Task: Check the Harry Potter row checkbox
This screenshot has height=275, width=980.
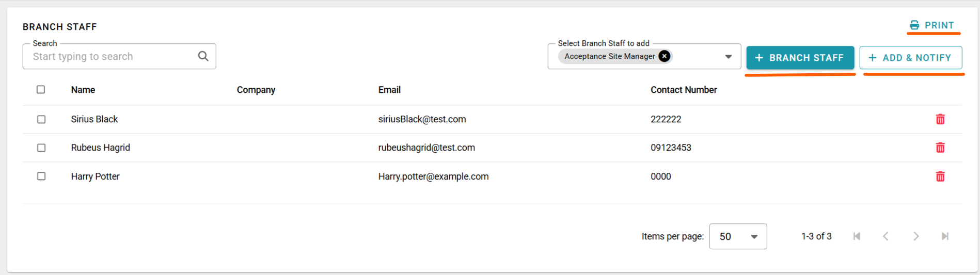Action: pyautogui.click(x=41, y=176)
